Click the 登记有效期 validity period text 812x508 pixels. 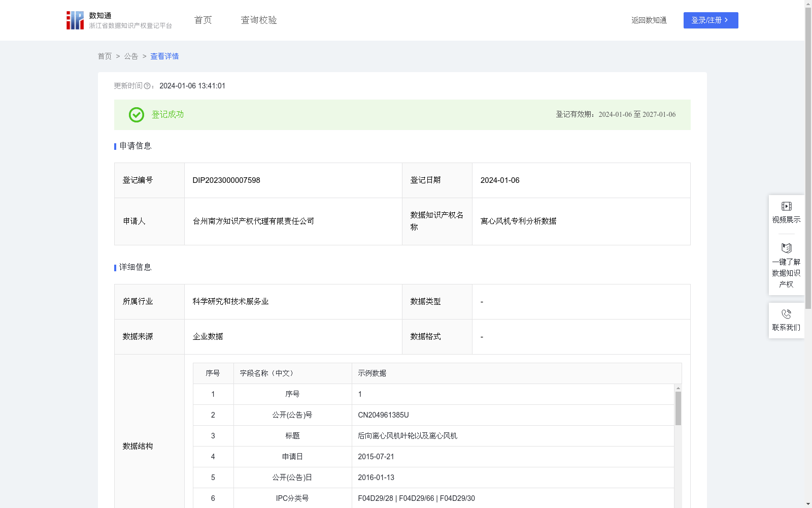pos(616,115)
